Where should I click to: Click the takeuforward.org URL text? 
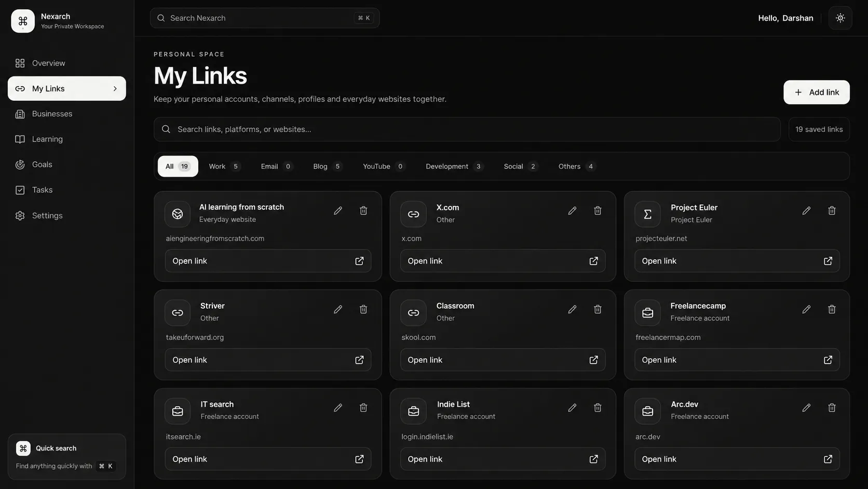point(195,337)
